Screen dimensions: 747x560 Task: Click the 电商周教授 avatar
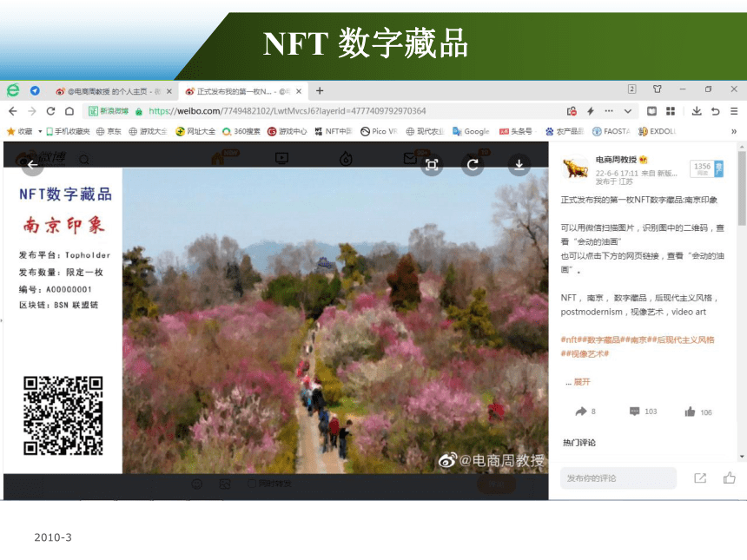[576, 168]
